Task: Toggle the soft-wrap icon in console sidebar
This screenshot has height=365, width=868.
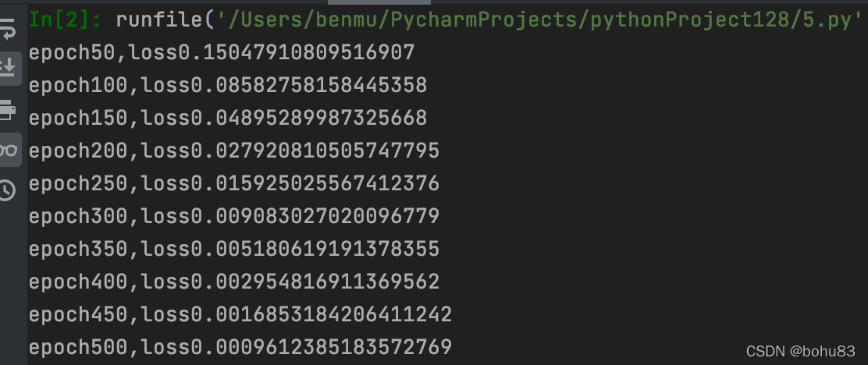Action: 8,29
